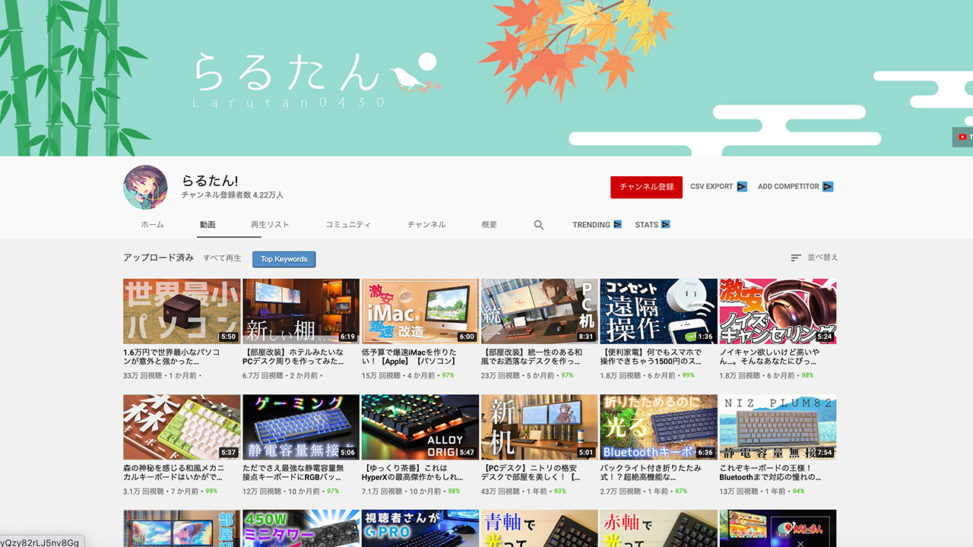
Task: Open the ホーム tab
Action: (x=153, y=225)
